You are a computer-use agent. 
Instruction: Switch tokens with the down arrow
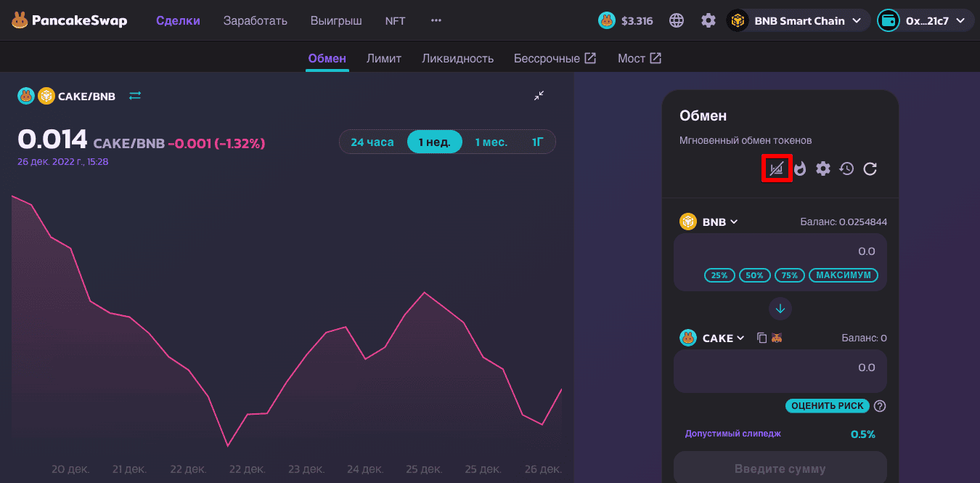[780, 309]
